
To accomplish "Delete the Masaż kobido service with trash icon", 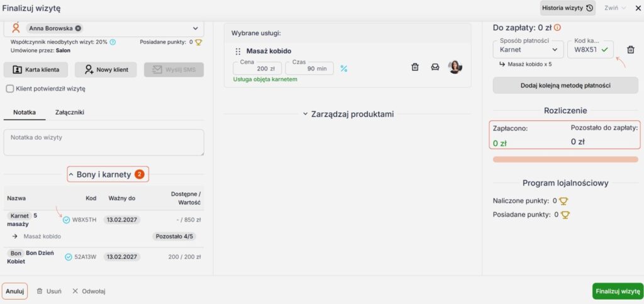I will [x=415, y=67].
